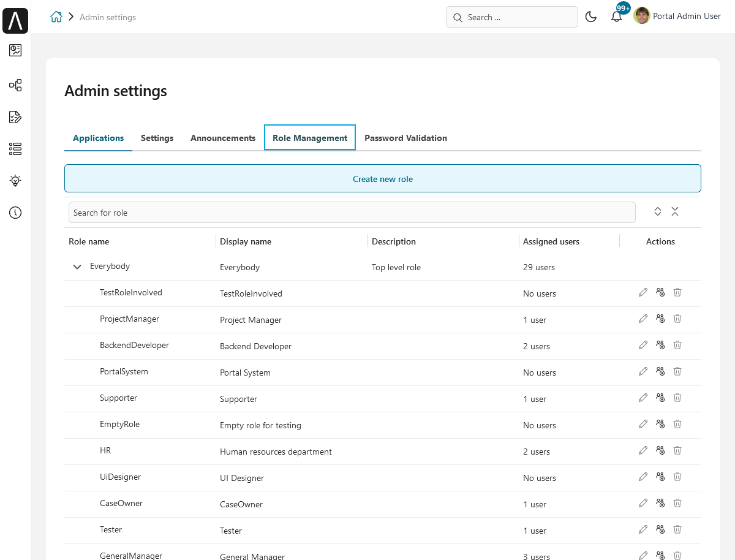Assign users to the EmptyRole role
The width and height of the screenshot is (735, 560).
point(660,424)
